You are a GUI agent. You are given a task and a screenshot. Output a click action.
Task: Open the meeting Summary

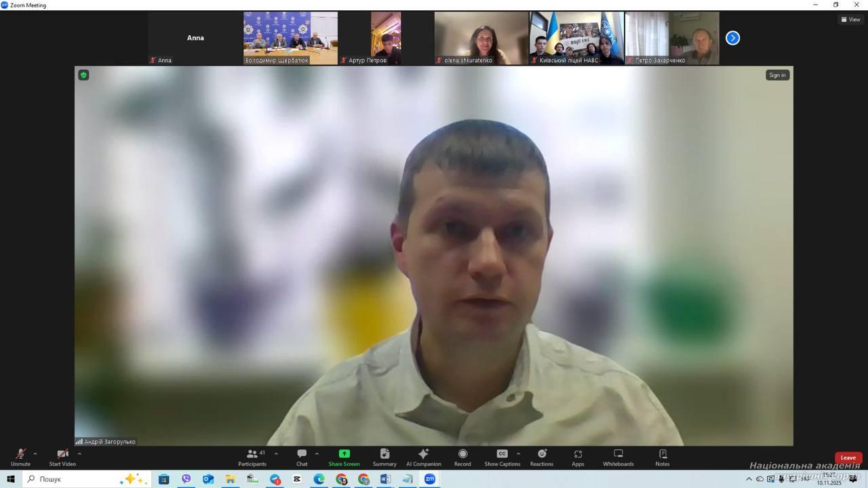(x=384, y=457)
